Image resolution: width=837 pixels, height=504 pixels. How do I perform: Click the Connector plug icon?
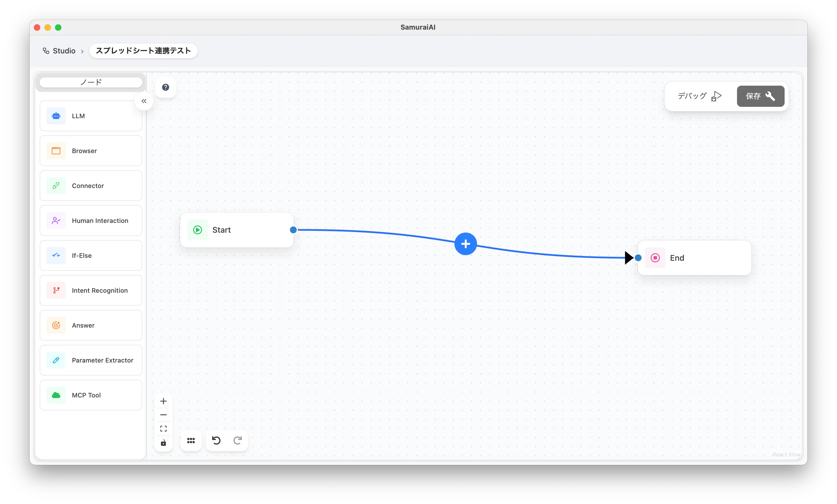point(56,186)
